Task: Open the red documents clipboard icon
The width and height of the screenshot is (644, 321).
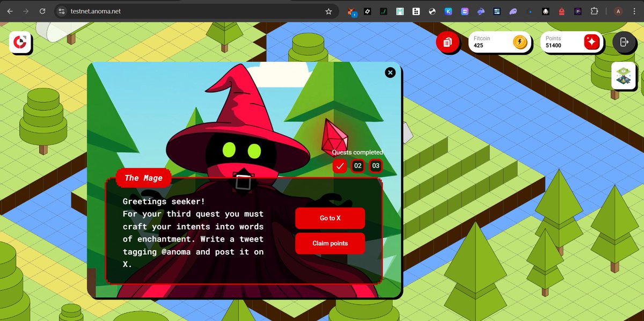Action: 447,42
